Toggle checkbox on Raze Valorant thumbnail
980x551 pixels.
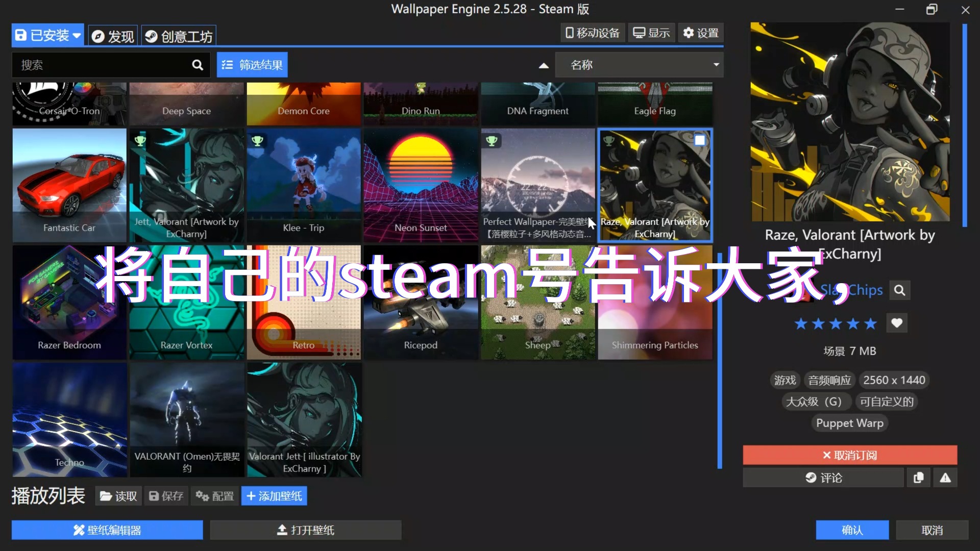tap(700, 140)
